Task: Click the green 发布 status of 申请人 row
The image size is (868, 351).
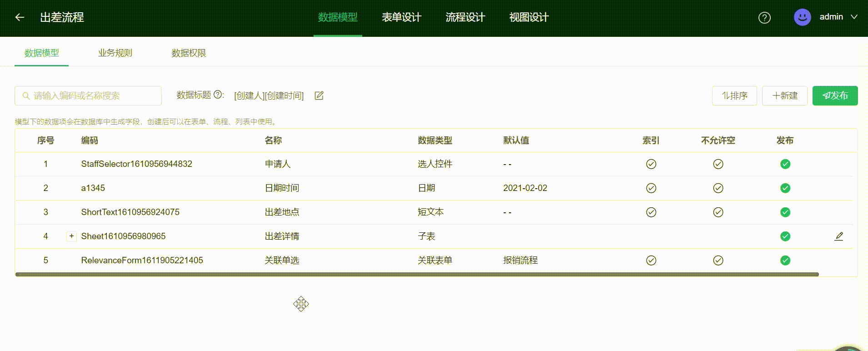Action: point(785,164)
